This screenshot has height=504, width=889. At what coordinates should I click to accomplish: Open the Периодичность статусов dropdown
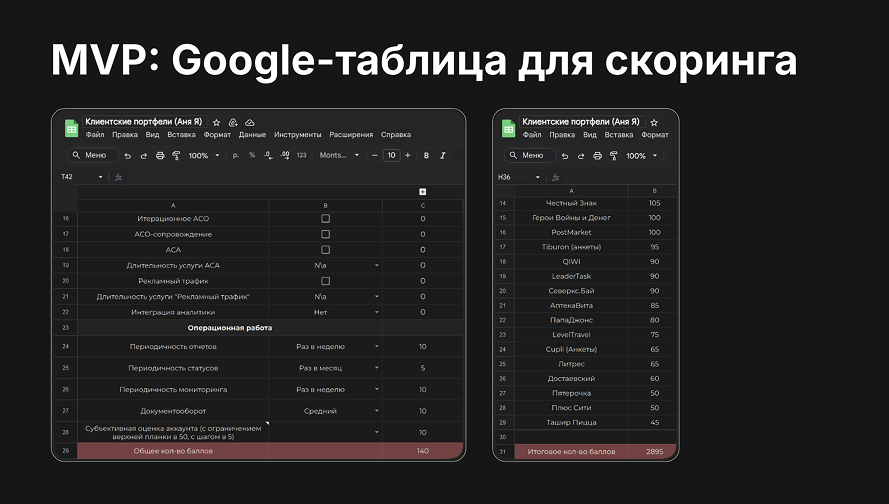click(376, 368)
